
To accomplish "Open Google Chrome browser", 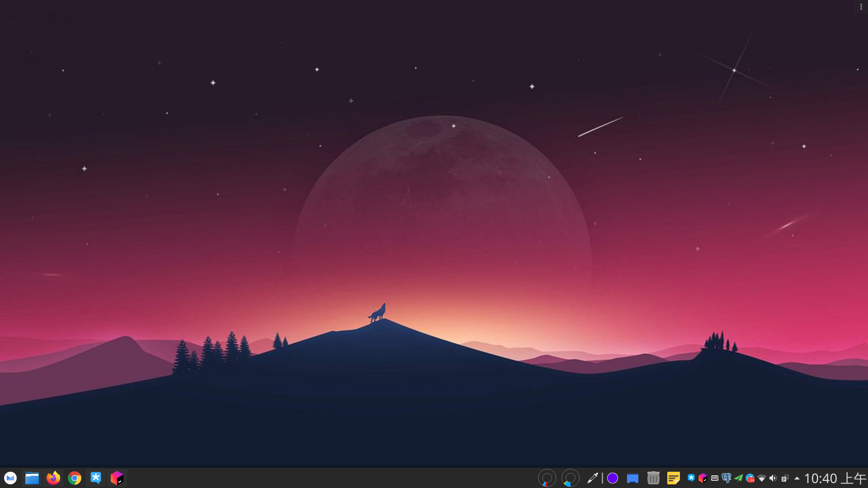I will 74,478.
